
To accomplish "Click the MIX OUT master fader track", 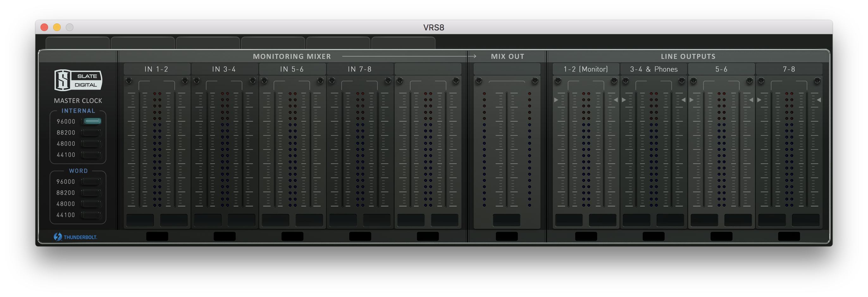I will [x=507, y=149].
